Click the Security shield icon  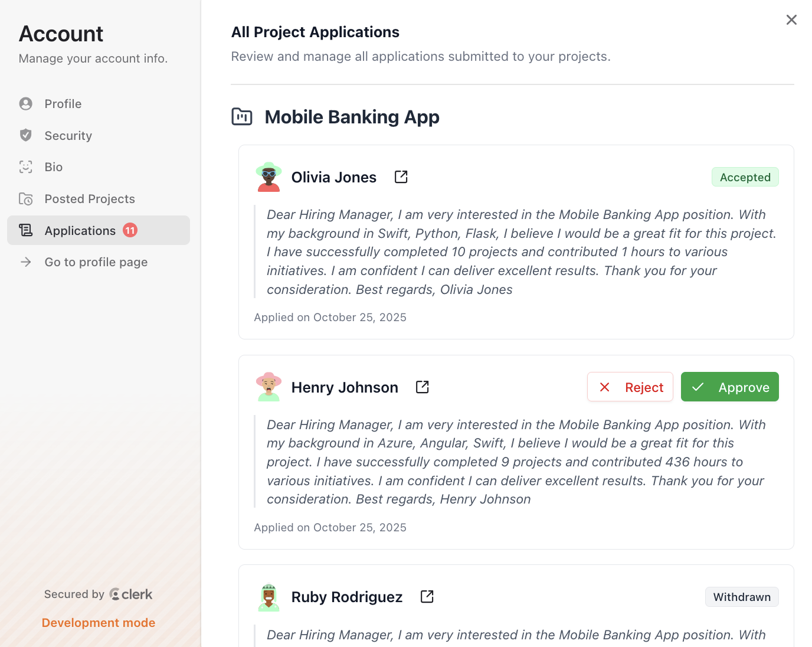tap(26, 135)
